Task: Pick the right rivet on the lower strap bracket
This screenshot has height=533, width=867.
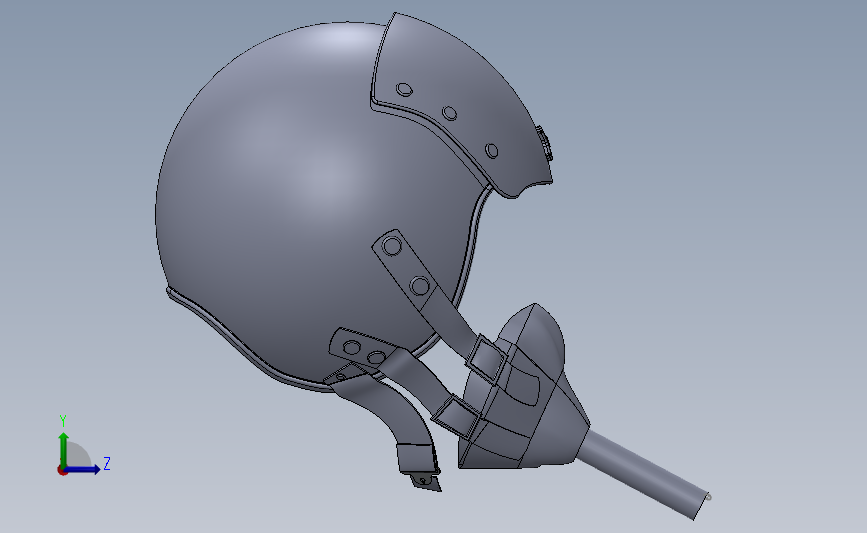Action: 376,357
